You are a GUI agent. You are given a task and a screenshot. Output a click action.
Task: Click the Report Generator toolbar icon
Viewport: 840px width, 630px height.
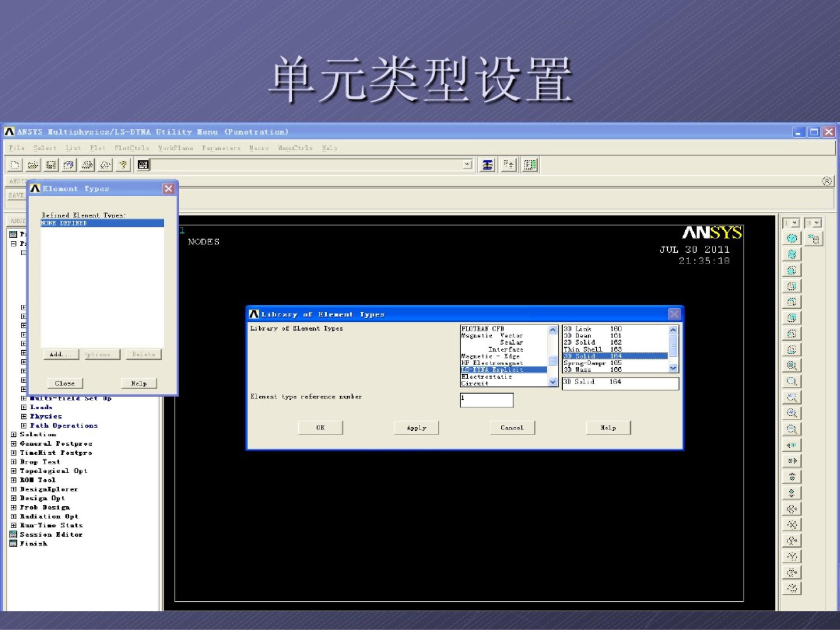(105, 165)
